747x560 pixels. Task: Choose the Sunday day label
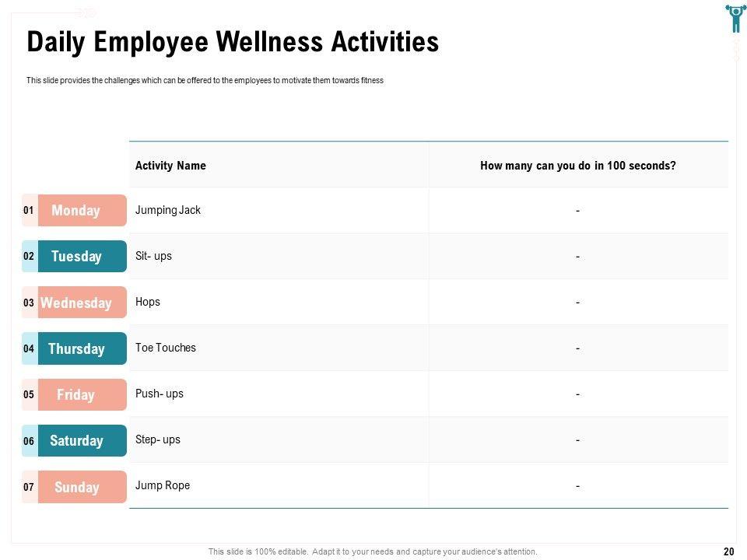coord(76,487)
